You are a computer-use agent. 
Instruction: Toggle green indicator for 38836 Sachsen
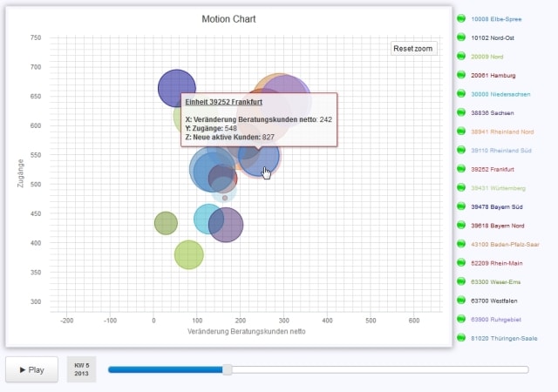click(461, 113)
